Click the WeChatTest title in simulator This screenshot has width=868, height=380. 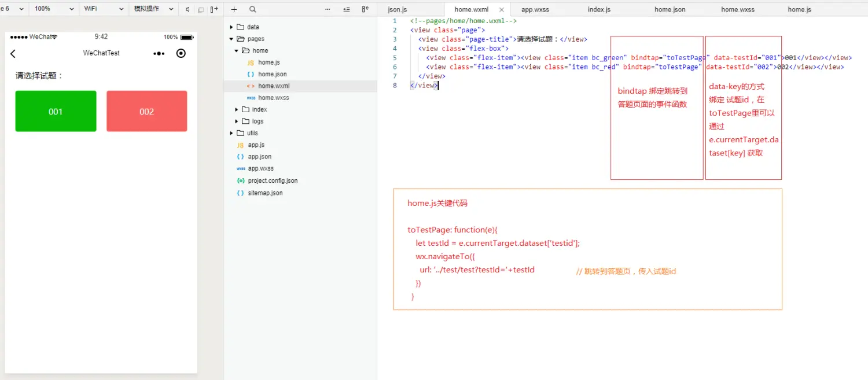101,53
